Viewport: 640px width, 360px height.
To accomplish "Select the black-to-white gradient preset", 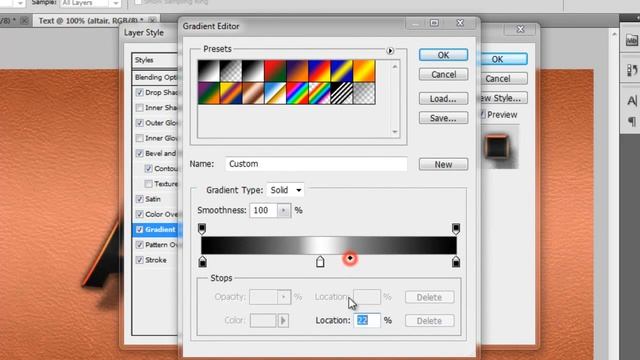I will point(209,71).
